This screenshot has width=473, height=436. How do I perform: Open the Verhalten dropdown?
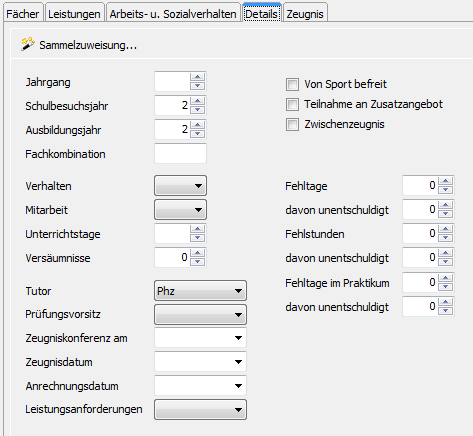[180, 186]
